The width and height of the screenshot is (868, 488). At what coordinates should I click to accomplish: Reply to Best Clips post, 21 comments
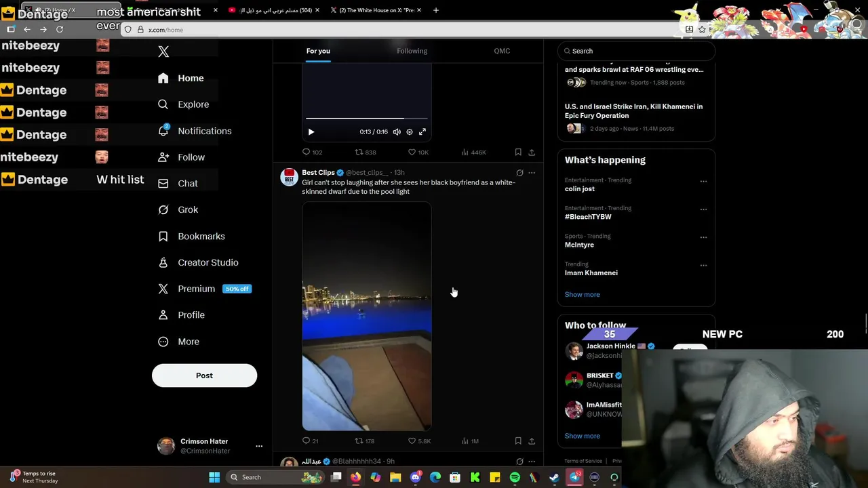pyautogui.click(x=310, y=441)
